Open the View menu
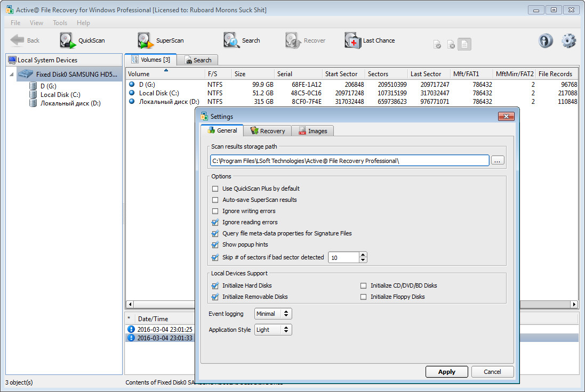This screenshot has width=585, height=392. coord(37,23)
